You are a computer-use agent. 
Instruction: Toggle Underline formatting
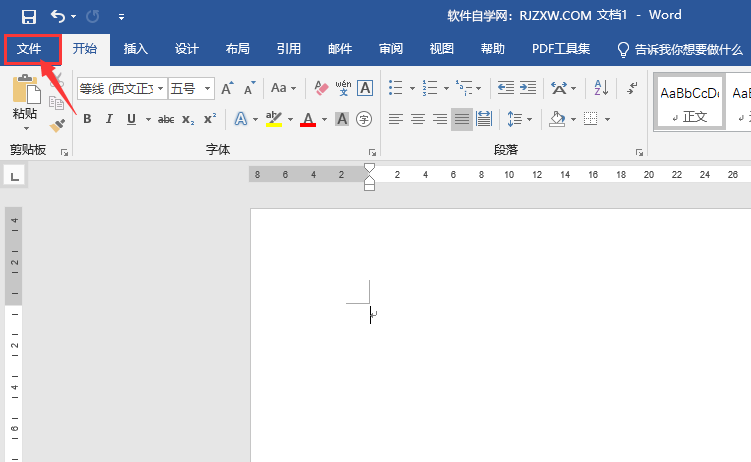pyautogui.click(x=131, y=119)
